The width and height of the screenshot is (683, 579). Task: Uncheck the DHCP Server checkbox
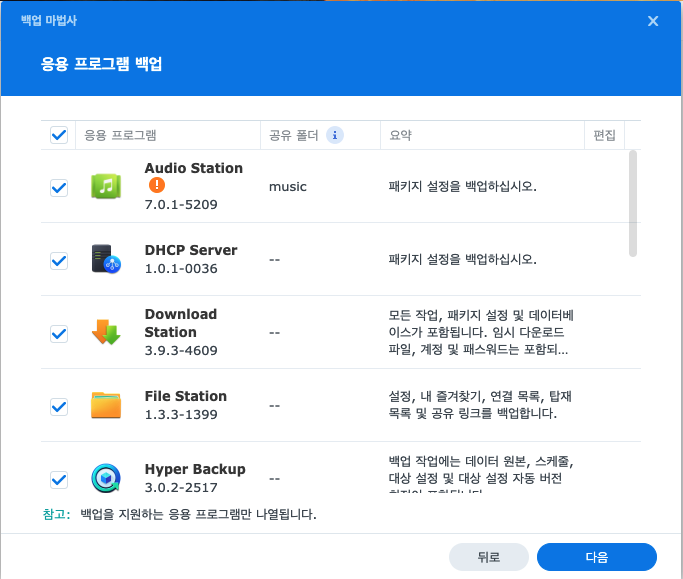[x=59, y=261]
